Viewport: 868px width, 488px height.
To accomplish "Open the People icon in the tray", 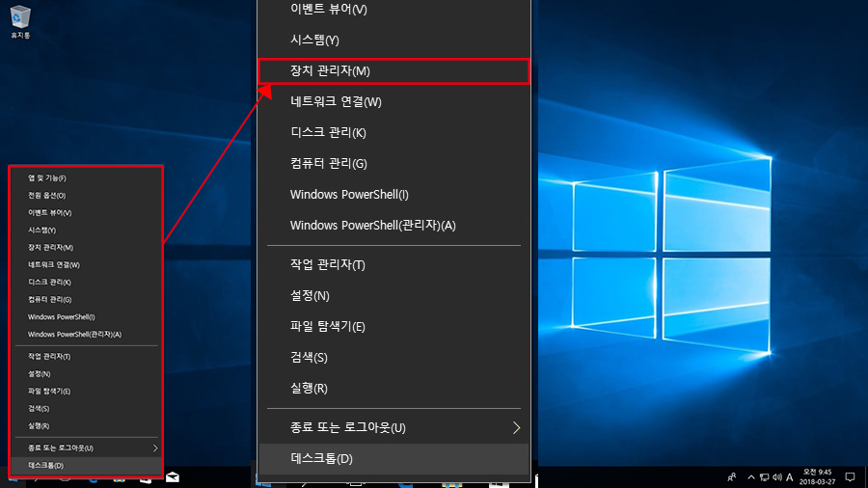I will coord(732,477).
